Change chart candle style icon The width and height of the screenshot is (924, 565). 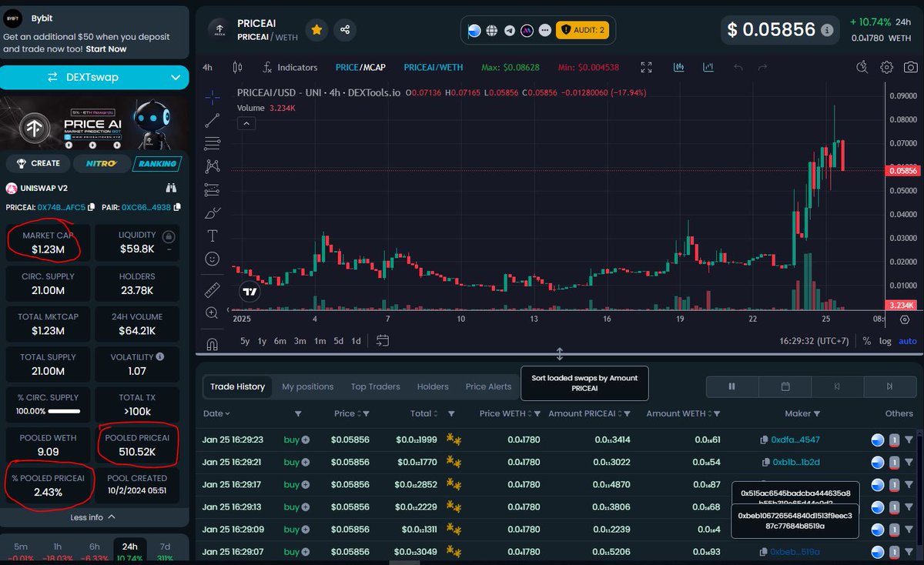pos(237,68)
